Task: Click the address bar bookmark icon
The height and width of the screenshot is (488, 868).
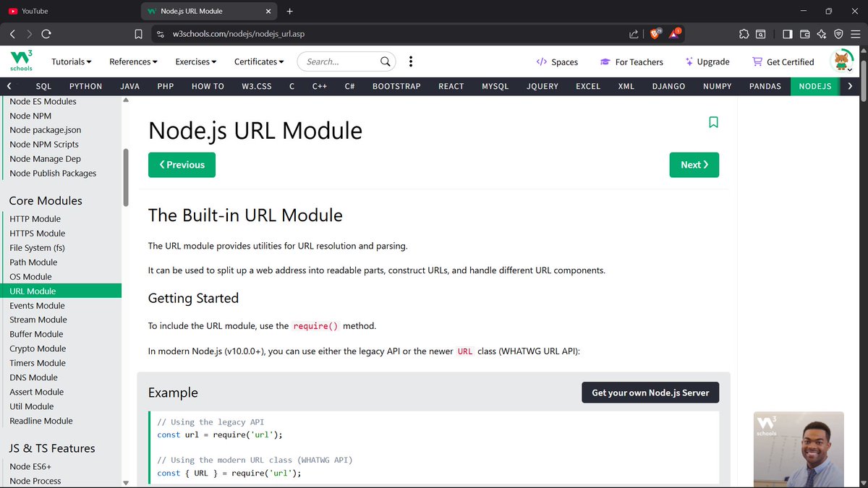Action: click(x=138, y=34)
